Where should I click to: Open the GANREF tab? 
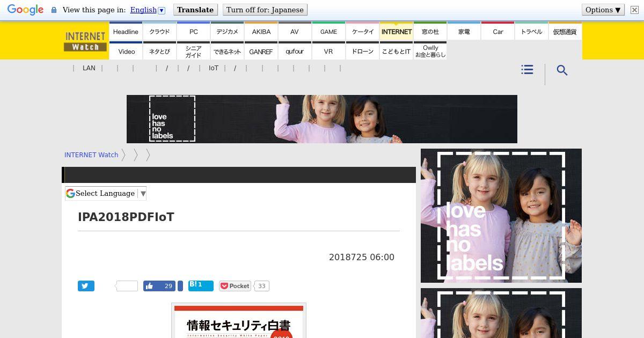click(261, 51)
